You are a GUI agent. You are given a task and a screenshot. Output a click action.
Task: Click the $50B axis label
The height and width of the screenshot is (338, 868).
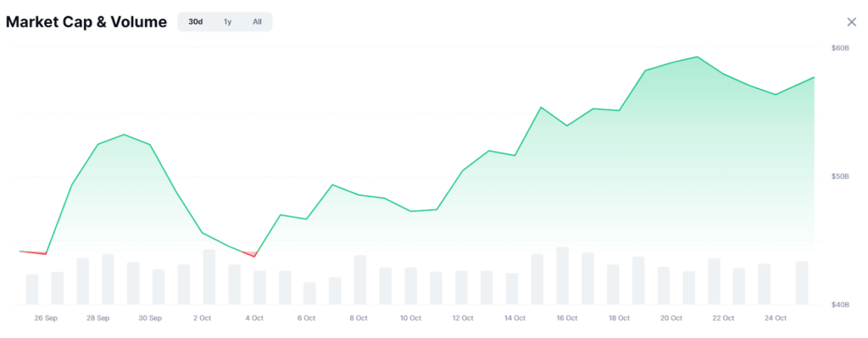pyautogui.click(x=840, y=176)
